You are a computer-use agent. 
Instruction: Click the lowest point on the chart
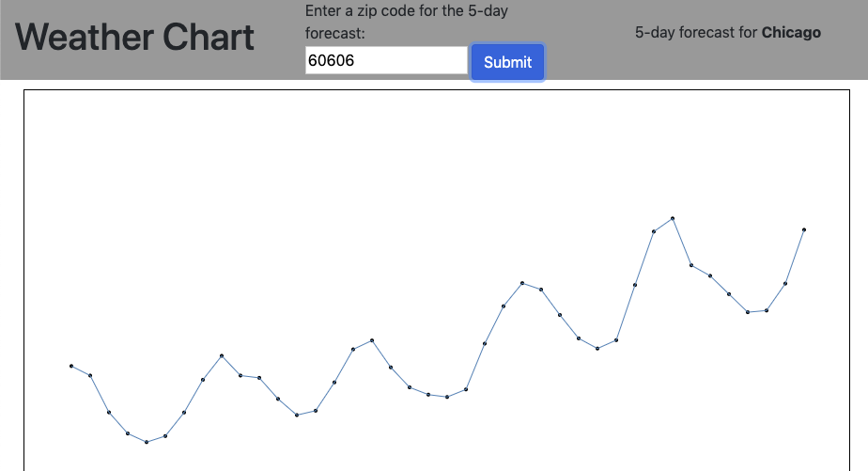pos(147,442)
